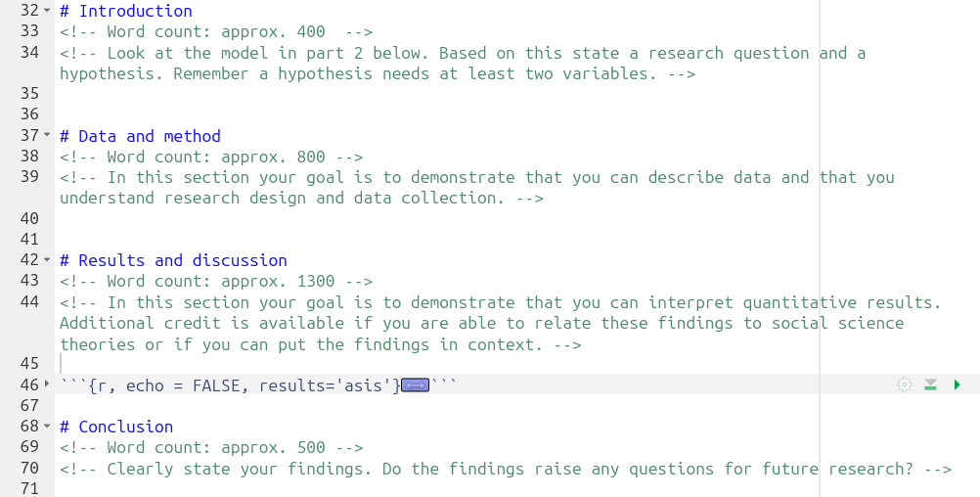Expand the folded R chunk at line 46
Screen dimensions: 980x497
point(47,384)
